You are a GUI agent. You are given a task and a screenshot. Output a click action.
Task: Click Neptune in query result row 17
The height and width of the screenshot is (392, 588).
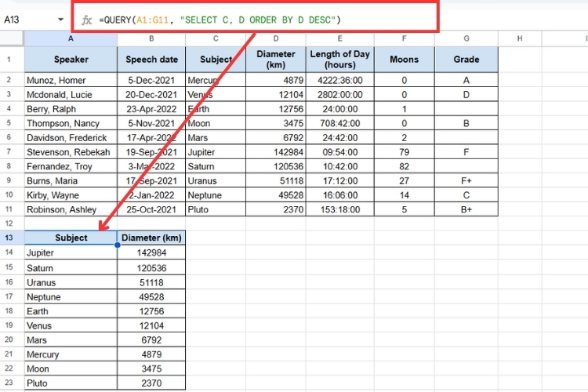(71, 296)
